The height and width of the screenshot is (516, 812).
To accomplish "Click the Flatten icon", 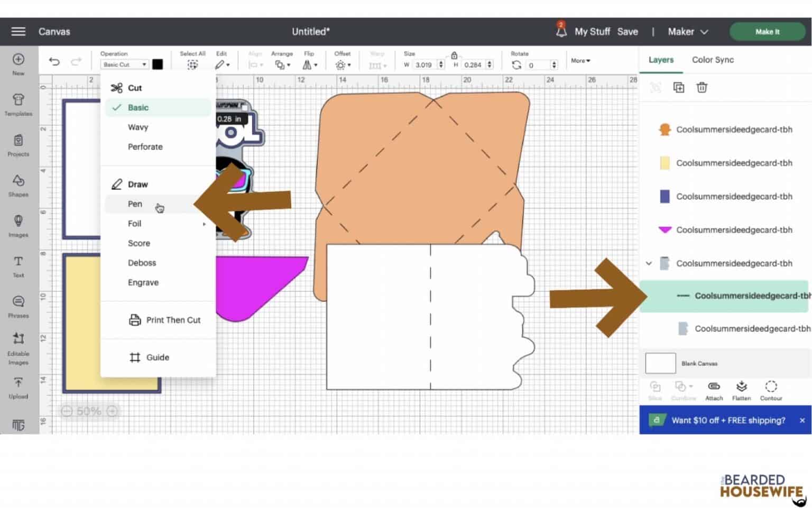I will tap(741, 390).
